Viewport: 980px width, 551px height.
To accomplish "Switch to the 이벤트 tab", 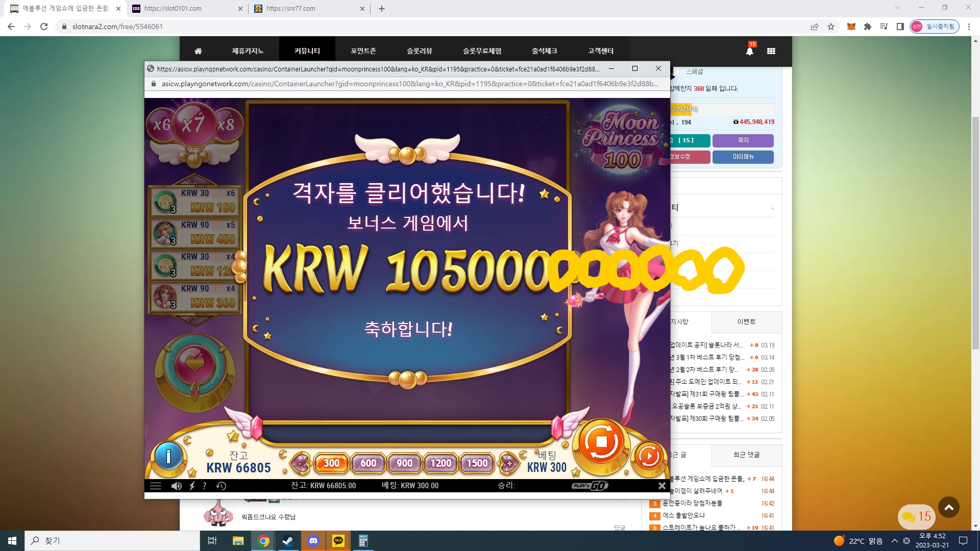I will (746, 322).
